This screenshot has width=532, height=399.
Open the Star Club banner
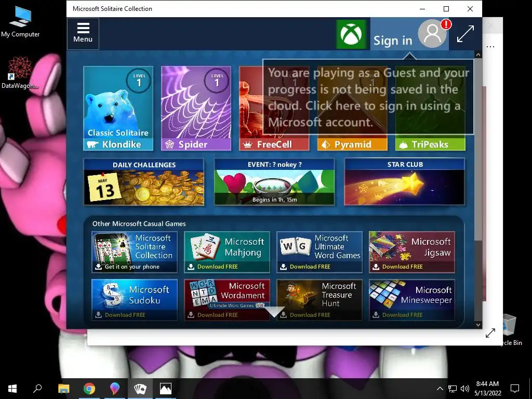pyautogui.click(x=404, y=182)
